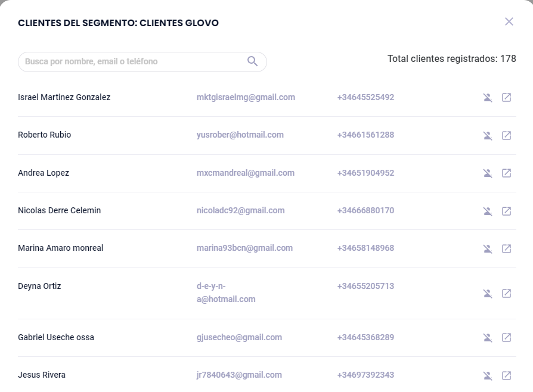Open Nicolas Derre Celemin's external link icon

pyautogui.click(x=506, y=211)
